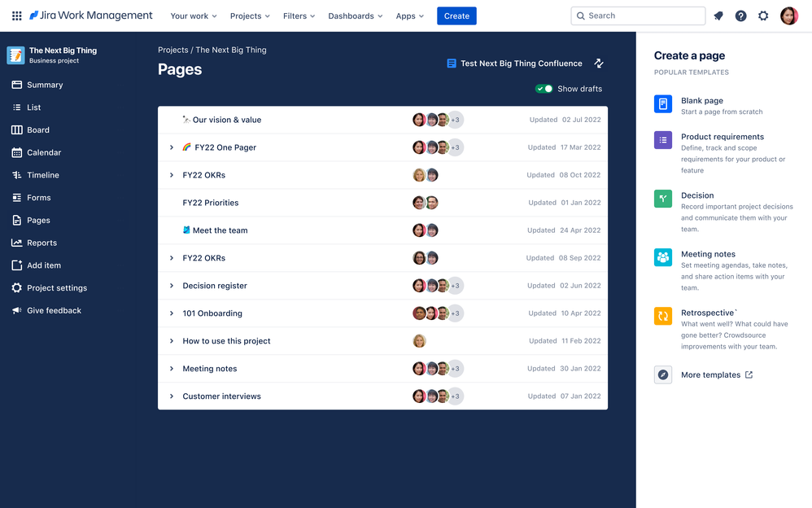
Task: Click the Summary sidebar icon
Action: [x=16, y=85]
